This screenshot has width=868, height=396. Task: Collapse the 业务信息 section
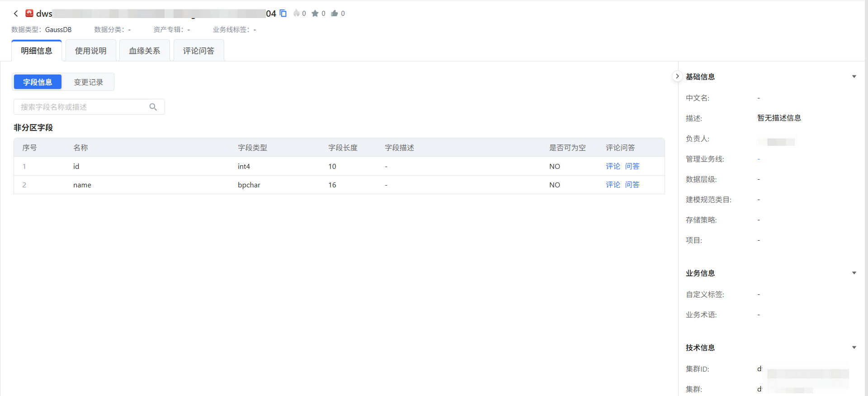point(854,273)
